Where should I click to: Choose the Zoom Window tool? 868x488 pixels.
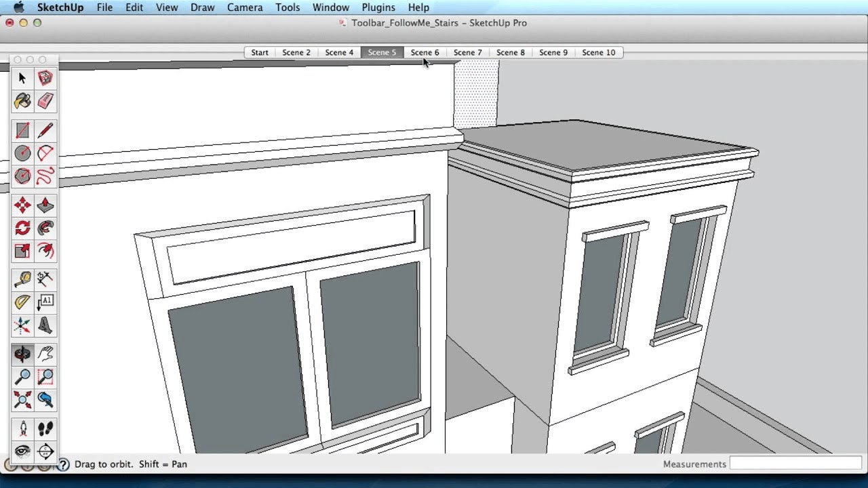coord(45,377)
